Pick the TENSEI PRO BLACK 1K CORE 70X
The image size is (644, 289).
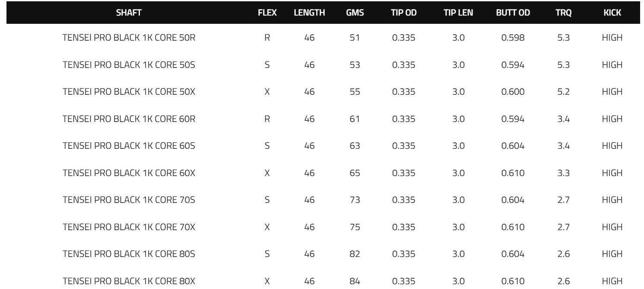click(129, 227)
